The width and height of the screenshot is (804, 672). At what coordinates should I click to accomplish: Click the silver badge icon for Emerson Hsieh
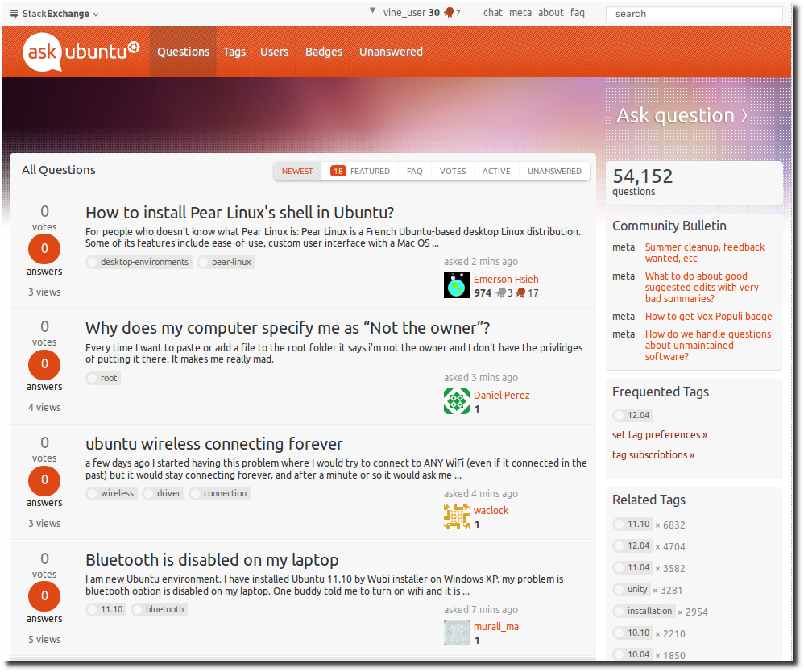(x=501, y=293)
